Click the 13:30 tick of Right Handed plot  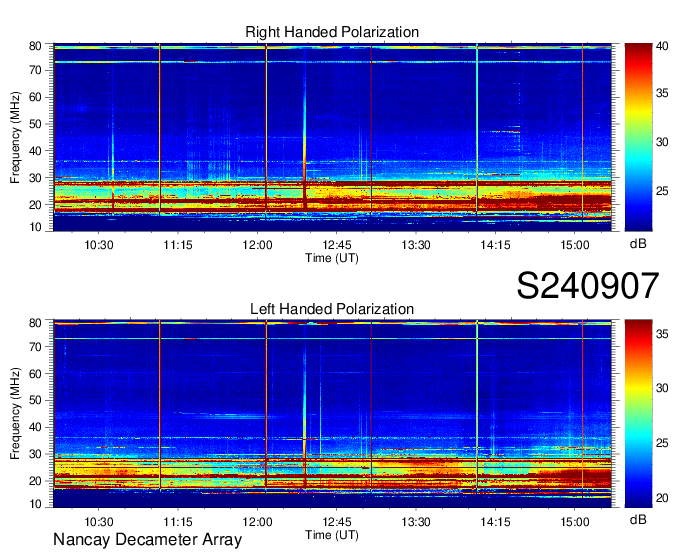[416, 245]
